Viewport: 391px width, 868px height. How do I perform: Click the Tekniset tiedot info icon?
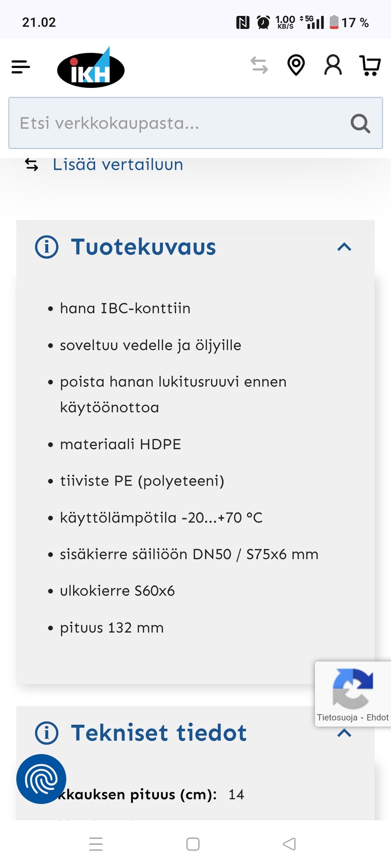47,733
